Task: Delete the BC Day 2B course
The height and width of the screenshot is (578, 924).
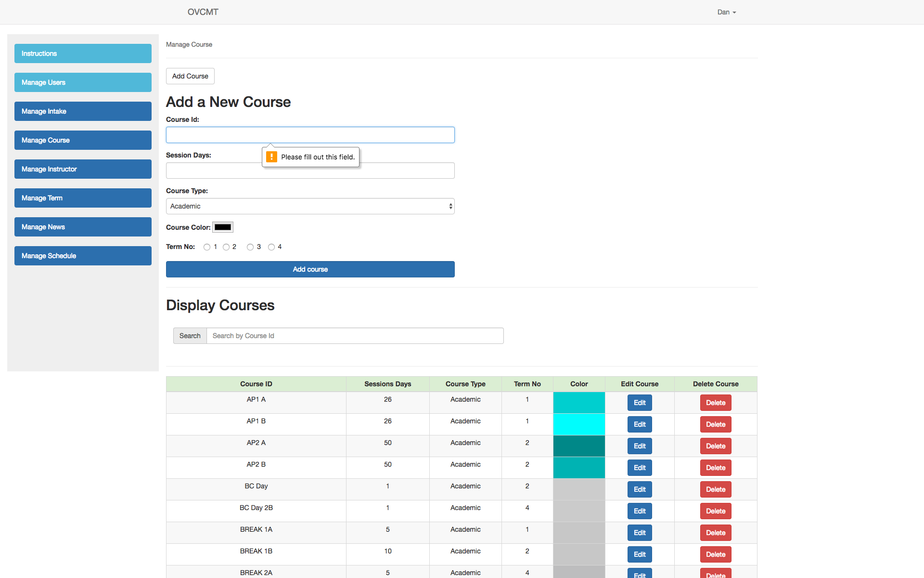Action: click(716, 511)
